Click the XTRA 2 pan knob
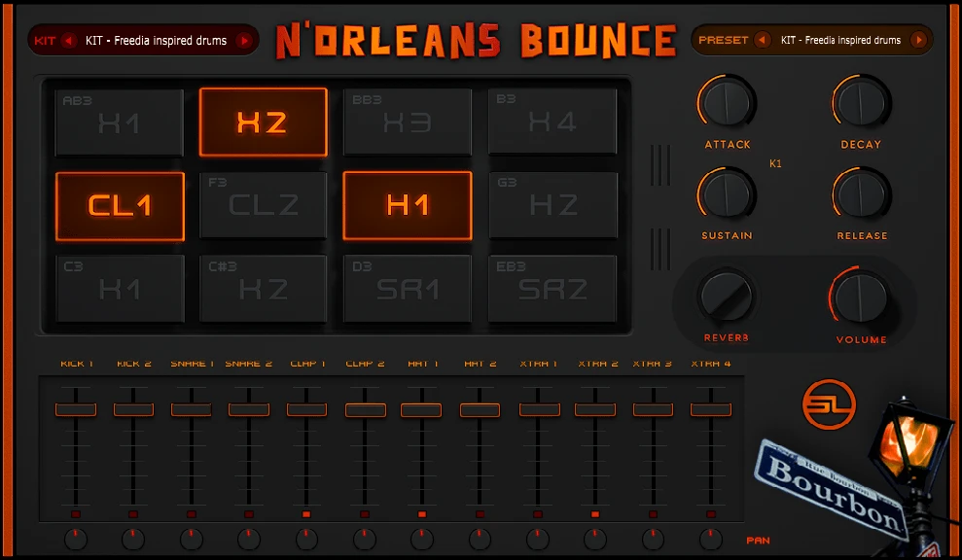962x560 pixels. coord(595,540)
